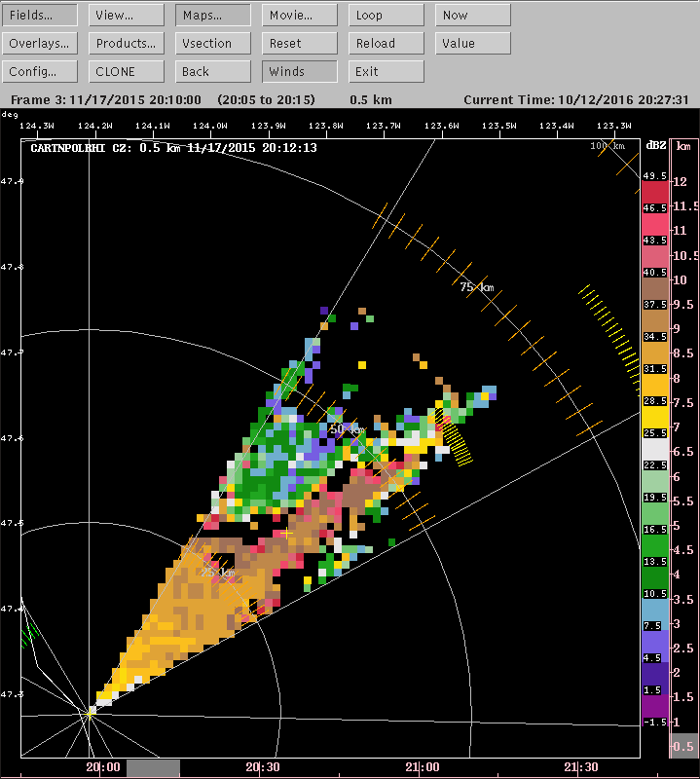This screenshot has width=700, height=779.
Task: Enable the Vsection vertical section mode
Action: tap(213, 44)
